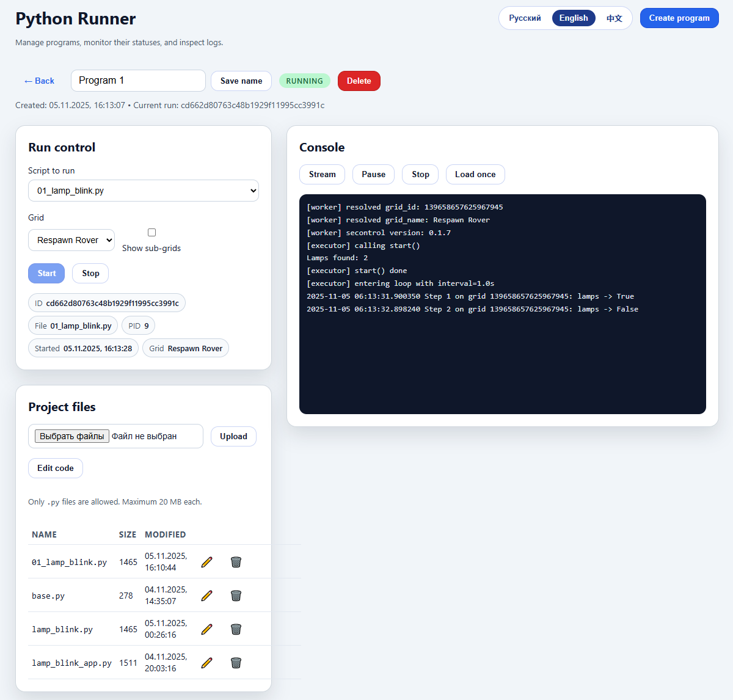733x700 pixels.
Task: Click Save name button
Action: (x=241, y=81)
